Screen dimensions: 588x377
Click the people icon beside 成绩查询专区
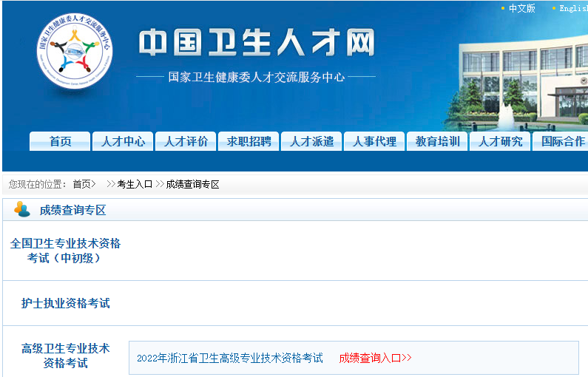coord(22,209)
